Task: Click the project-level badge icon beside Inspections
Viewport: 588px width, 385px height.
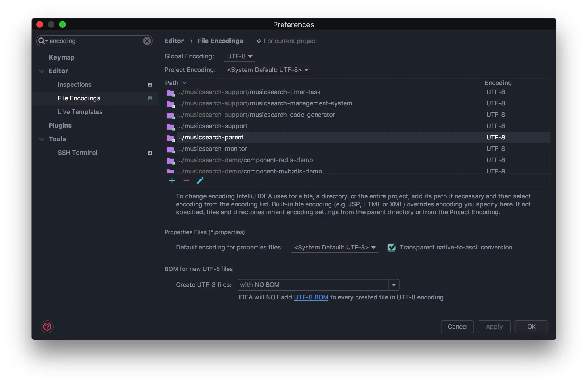Action: click(x=150, y=85)
